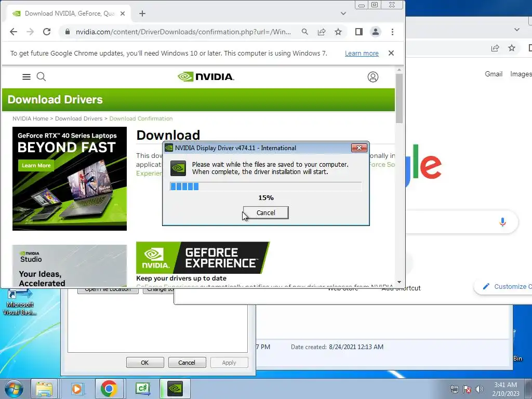Click the Download heading text
Image resolution: width=532 pixels, height=399 pixels.
click(168, 135)
